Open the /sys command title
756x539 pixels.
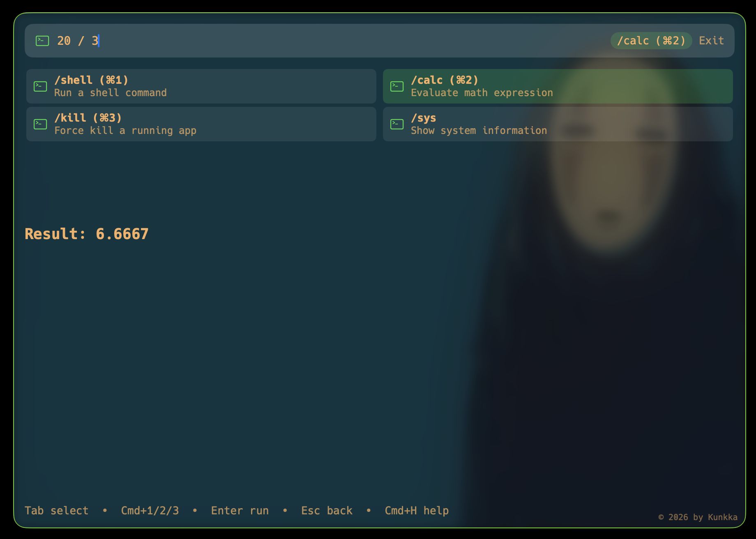point(423,118)
